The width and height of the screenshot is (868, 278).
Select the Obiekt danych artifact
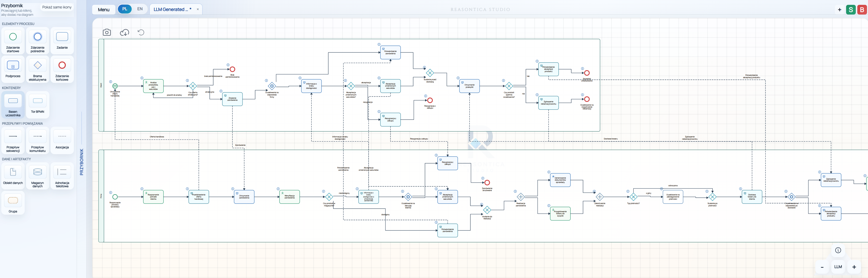13,176
